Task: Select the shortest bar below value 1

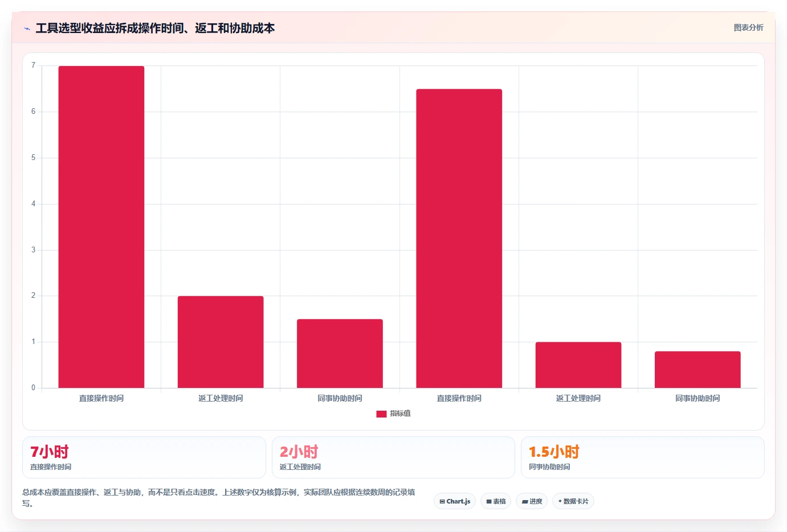Action: coord(698,370)
